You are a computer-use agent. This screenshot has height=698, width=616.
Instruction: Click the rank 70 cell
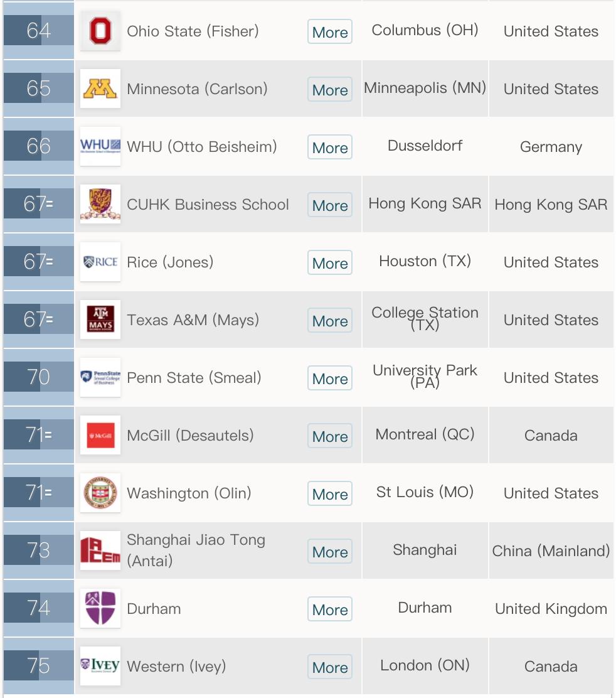pyautogui.click(x=38, y=377)
